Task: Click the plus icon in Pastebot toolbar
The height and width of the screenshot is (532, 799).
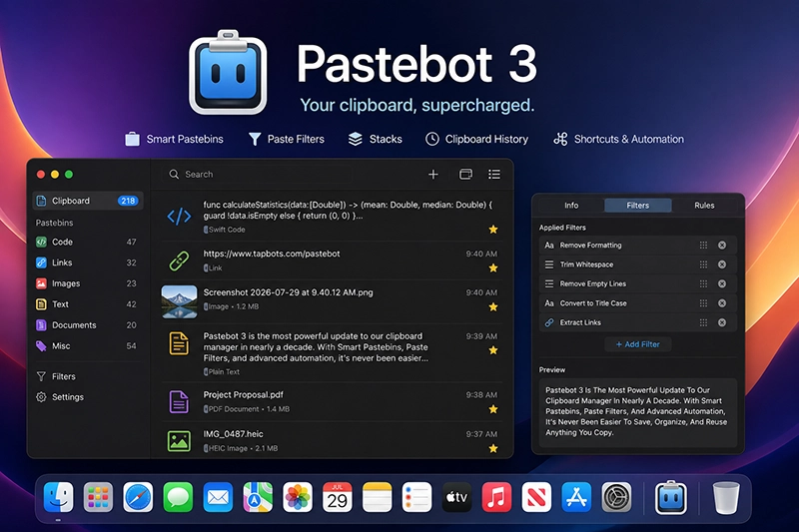Action: point(433,175)
